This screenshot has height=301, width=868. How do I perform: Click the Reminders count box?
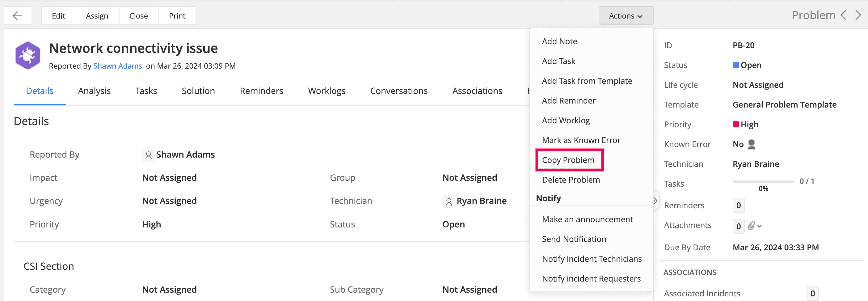(738, 206)
